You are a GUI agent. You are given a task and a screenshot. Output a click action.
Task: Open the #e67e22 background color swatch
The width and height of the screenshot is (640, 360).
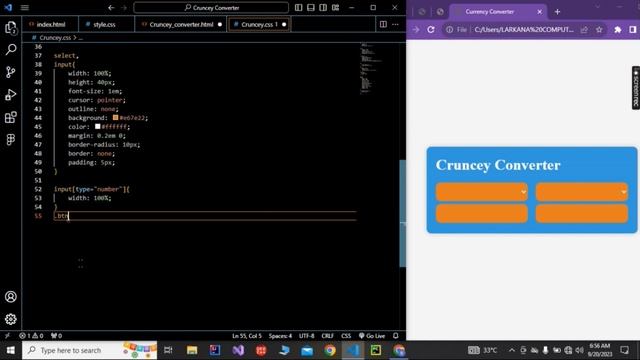tap(116, 118)
